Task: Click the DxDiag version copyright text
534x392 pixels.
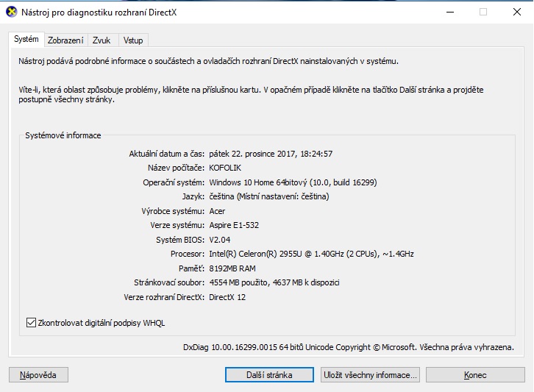Action: point(347,347)
